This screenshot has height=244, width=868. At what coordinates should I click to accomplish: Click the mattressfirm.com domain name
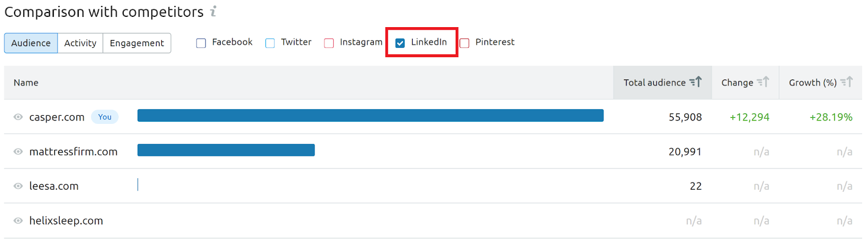pyautogui.click(x=73, y=152)
